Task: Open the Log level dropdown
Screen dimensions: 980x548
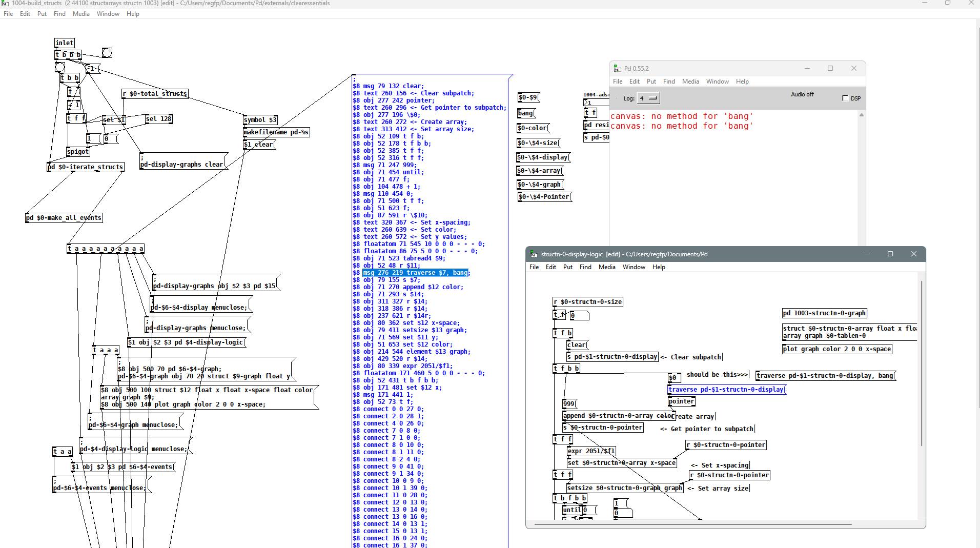Action: point(648,98)
